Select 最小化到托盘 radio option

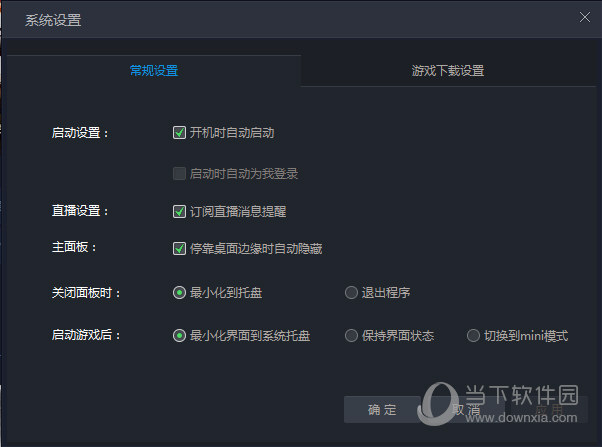tap(179, 293)
